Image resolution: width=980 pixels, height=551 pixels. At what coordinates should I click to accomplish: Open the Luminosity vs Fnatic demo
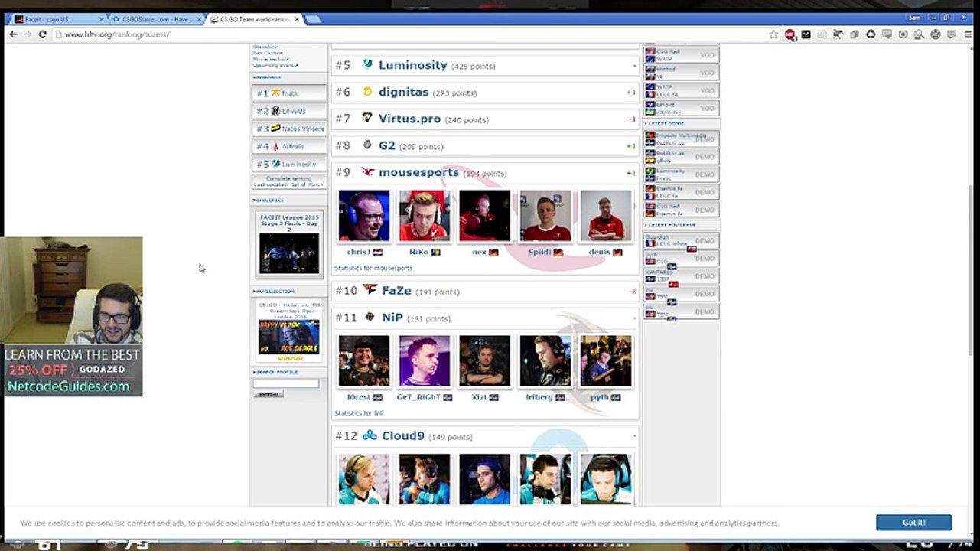tap(681, 174)
